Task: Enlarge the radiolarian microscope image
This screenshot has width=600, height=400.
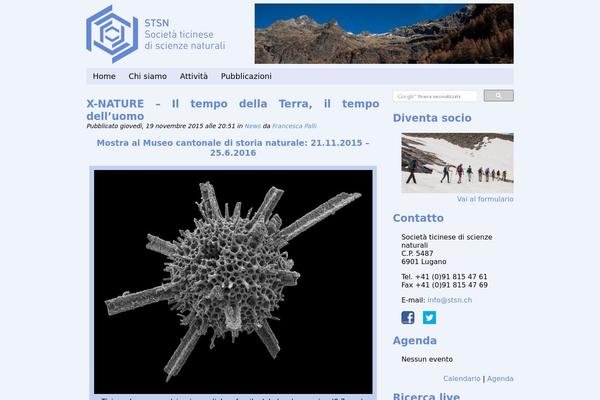Action: pyautogui.click(x=233, y=282)
